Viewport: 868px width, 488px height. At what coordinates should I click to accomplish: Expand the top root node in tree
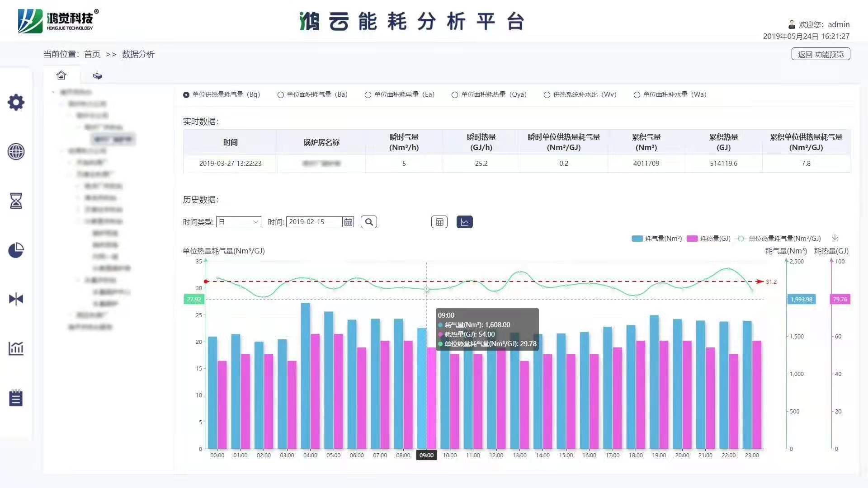click(x=53, y=92)
